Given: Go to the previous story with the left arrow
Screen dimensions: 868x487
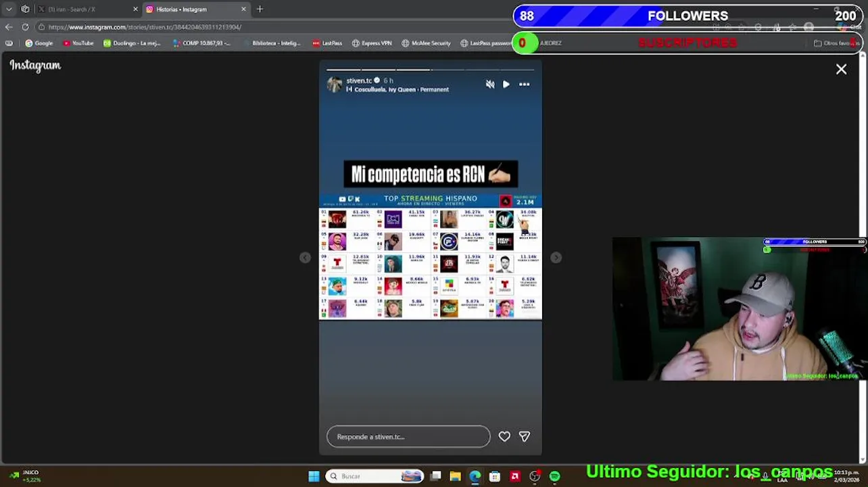Looking at the screenshot, I should coord(305,257).
